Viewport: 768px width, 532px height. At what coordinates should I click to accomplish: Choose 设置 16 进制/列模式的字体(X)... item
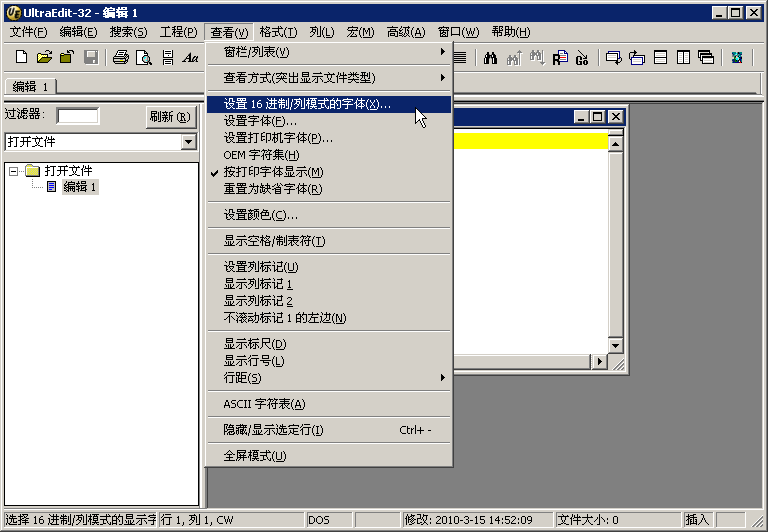point(329,104)
